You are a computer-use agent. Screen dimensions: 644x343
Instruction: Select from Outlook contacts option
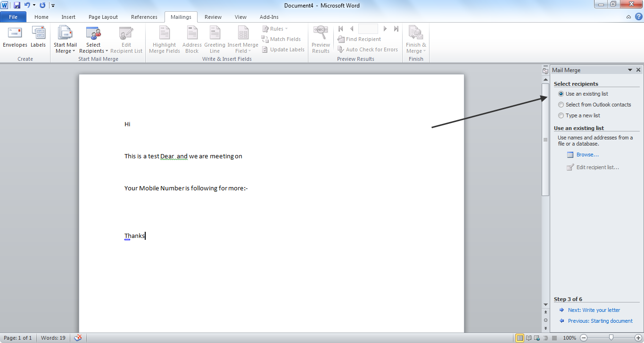pos(594,105)
